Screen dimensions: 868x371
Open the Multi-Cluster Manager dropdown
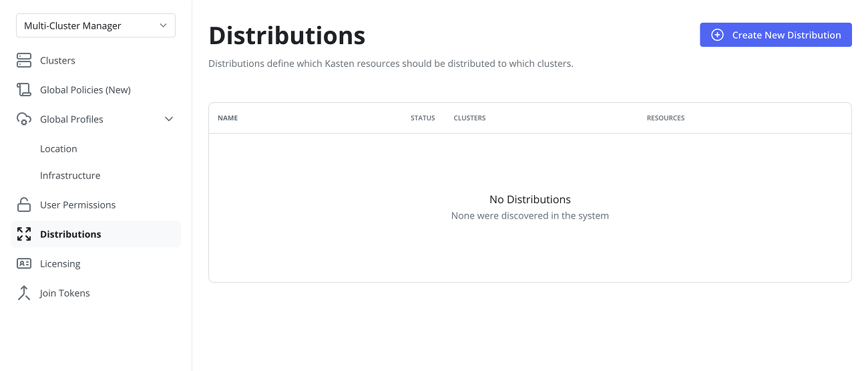95,25
